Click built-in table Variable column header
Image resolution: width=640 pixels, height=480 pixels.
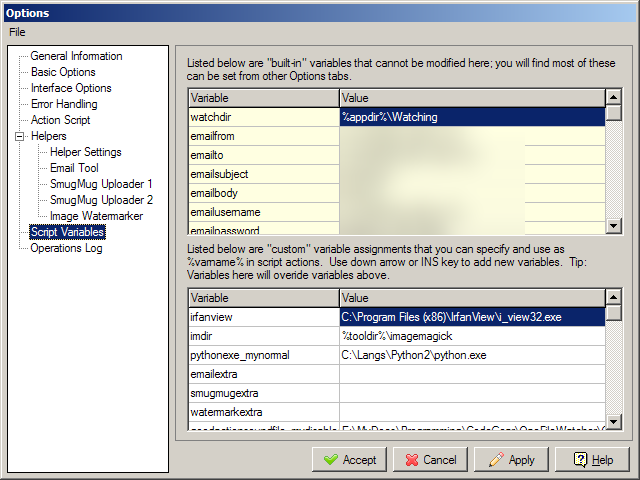pyautogui.click(x=264, y=98)
